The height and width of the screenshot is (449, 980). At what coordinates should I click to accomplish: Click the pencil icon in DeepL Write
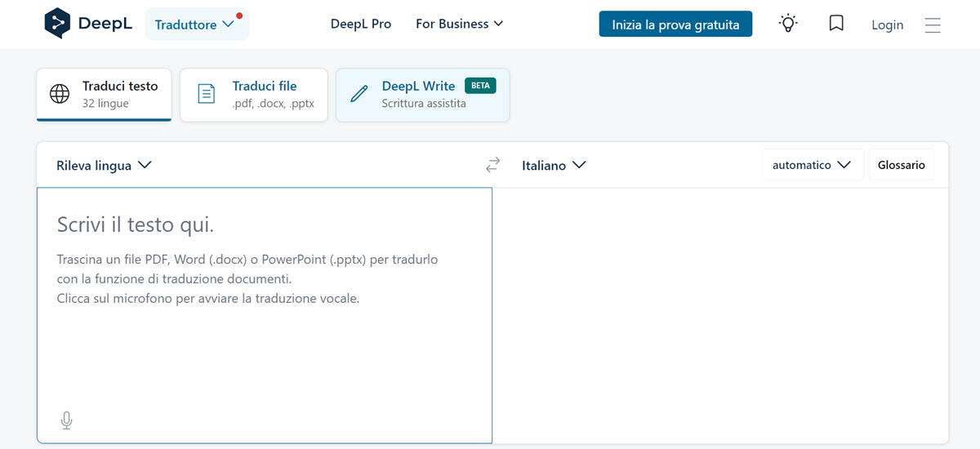click(359, 94)
